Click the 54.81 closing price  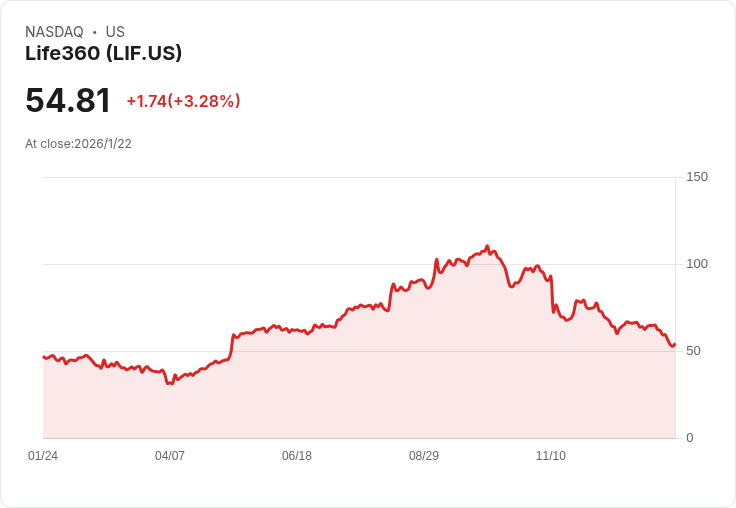(x=68, y=101)
